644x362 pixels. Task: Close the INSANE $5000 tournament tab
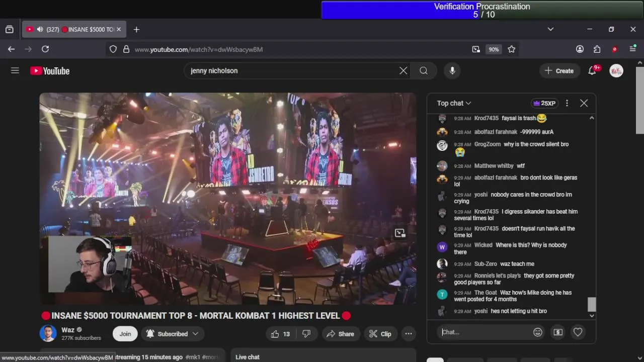[119, 30]
